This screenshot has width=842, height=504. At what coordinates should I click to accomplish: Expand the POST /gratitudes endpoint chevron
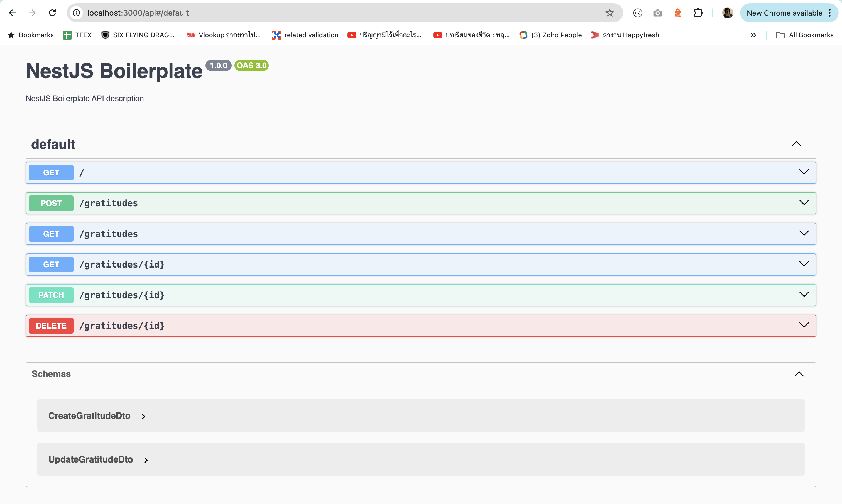(804, 202)
